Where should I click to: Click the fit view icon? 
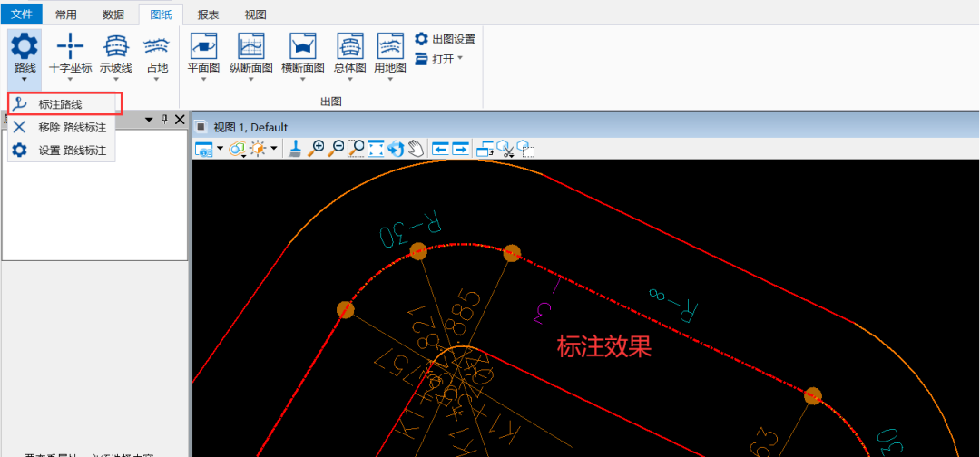pyautogui.click(x=376, y=149)
